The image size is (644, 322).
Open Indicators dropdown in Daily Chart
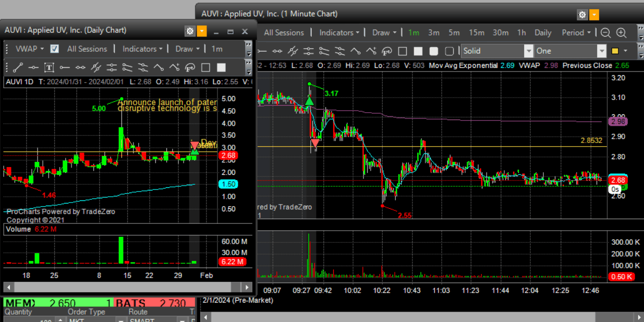(143, 49)
